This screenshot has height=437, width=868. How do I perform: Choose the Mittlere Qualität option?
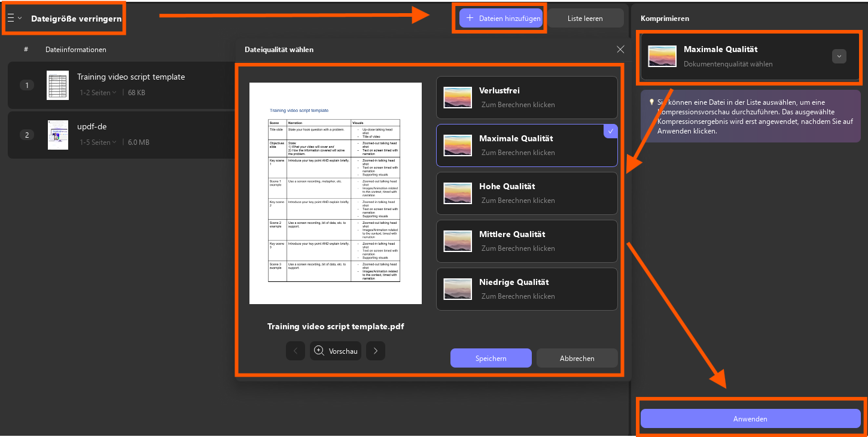(x=526, y=241)
